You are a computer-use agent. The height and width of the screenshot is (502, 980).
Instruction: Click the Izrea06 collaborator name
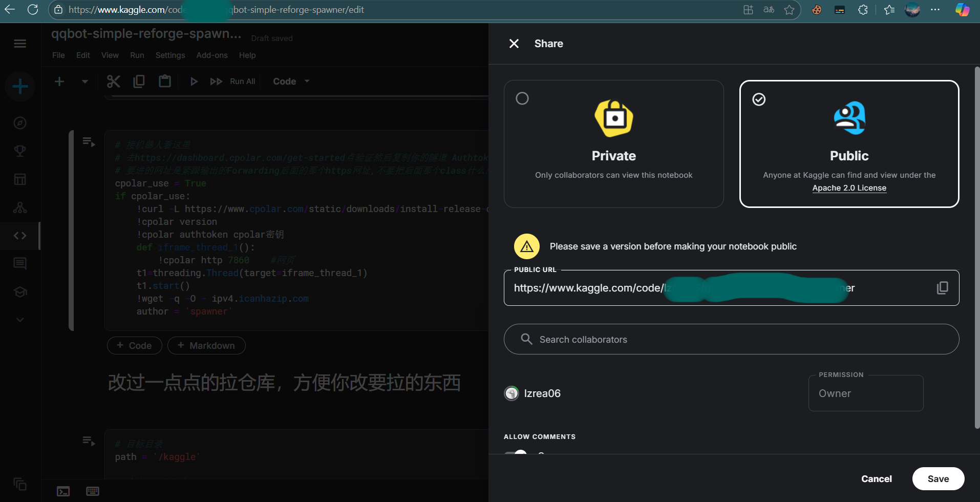point(542,393)
